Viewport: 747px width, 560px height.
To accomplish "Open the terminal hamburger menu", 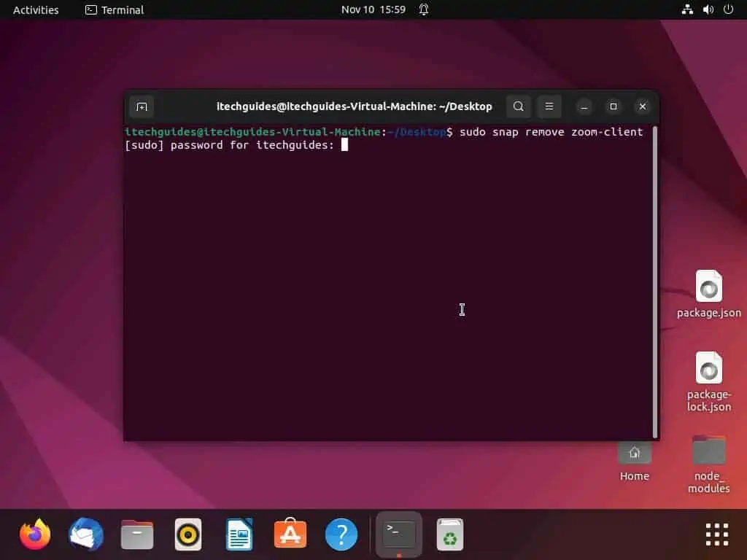I will coord(549,106).
